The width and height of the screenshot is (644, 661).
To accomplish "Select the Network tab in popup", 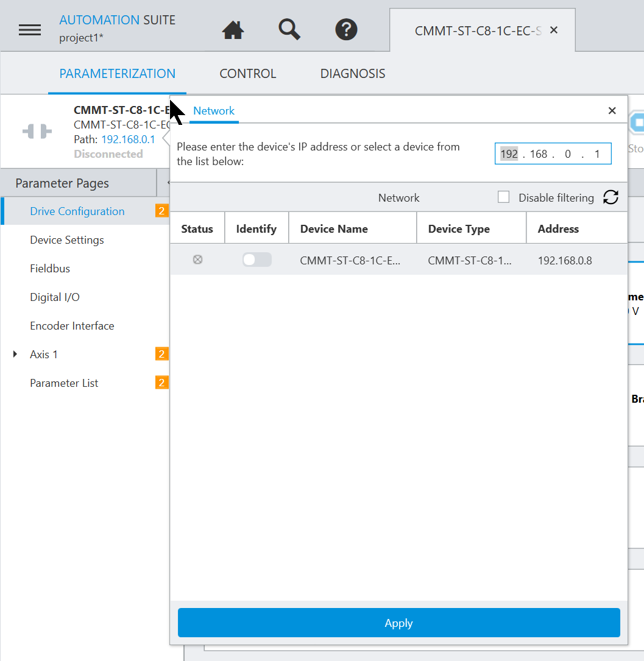I will click(214, 111).
